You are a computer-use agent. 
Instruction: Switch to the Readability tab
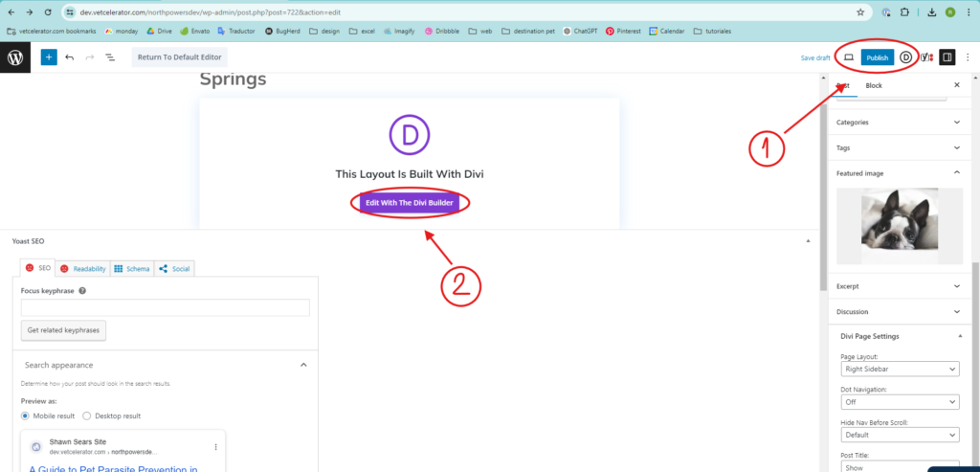[x=82, y=269]
